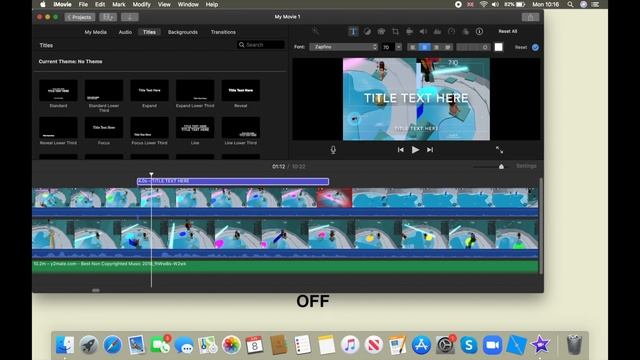This screenshot has height=360, width=640.
Task: Open Noise Reduction and Equalizer tool
Action: coord(437,31)
